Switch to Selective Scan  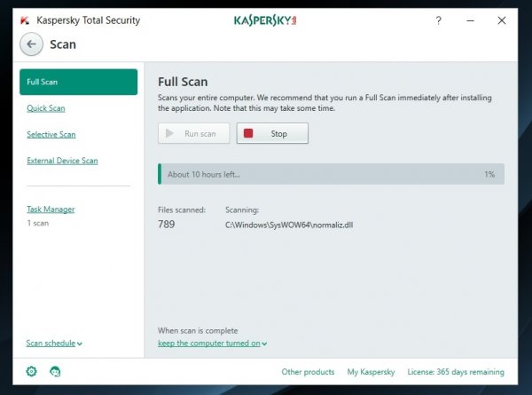point(51,134)
